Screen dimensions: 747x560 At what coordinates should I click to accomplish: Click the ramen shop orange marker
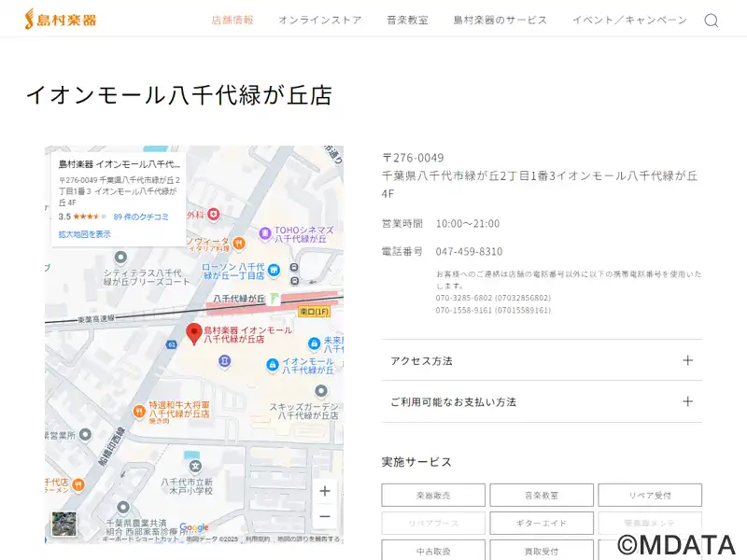tap(78, 484)
